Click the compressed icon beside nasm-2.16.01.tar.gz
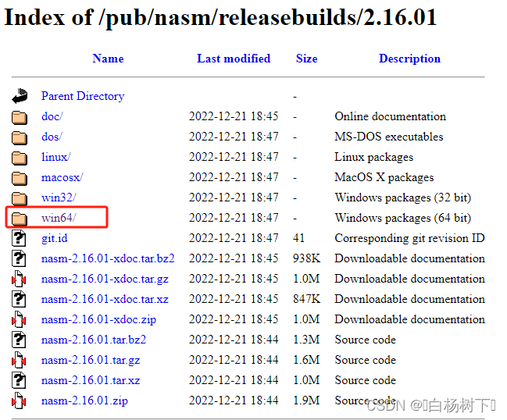The width and height of the screenshot is (507, 420). 19,360
